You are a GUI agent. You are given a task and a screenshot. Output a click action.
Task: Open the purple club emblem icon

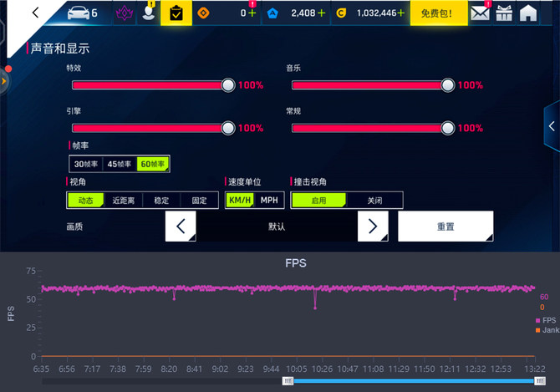click(x=123, y=13)
